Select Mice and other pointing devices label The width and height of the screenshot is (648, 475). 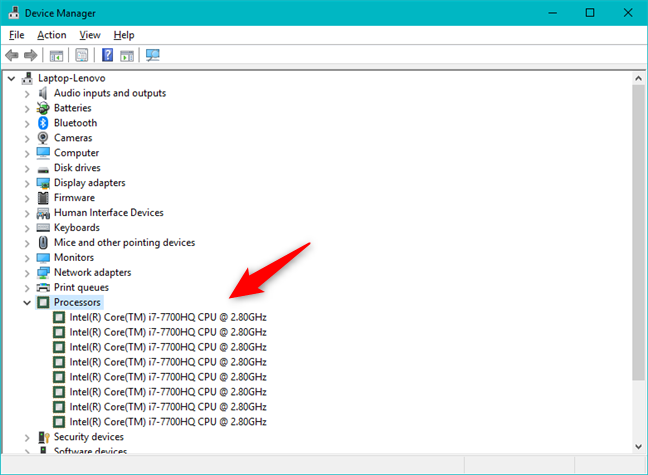point(124,243)
